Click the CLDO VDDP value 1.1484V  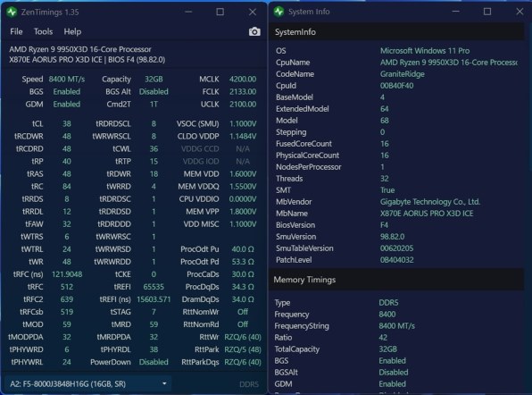pos(243,136)
